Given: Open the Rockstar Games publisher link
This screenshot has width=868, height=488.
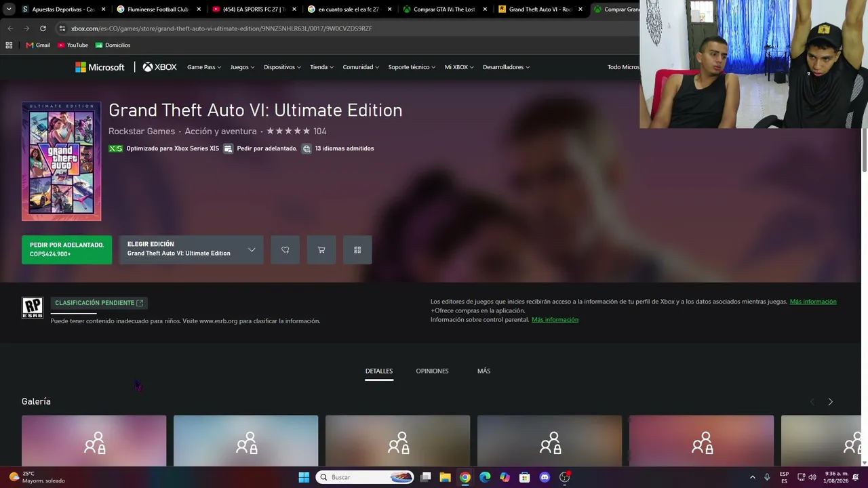Looking at the screenshot, I should point(142,131).
